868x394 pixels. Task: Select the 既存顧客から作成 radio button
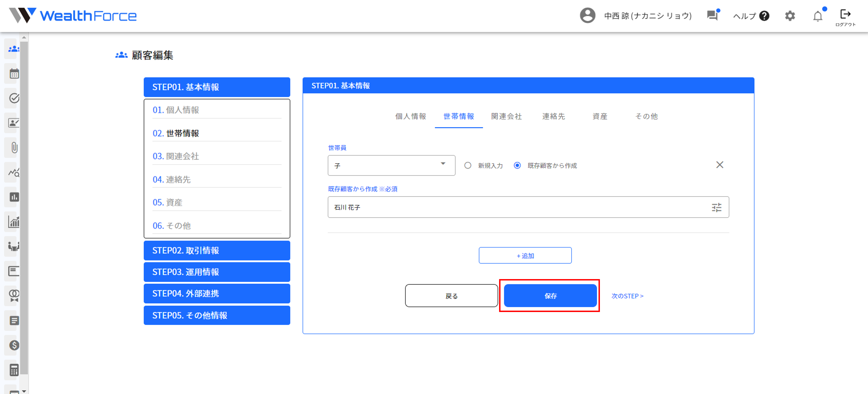tap(517, 165)
